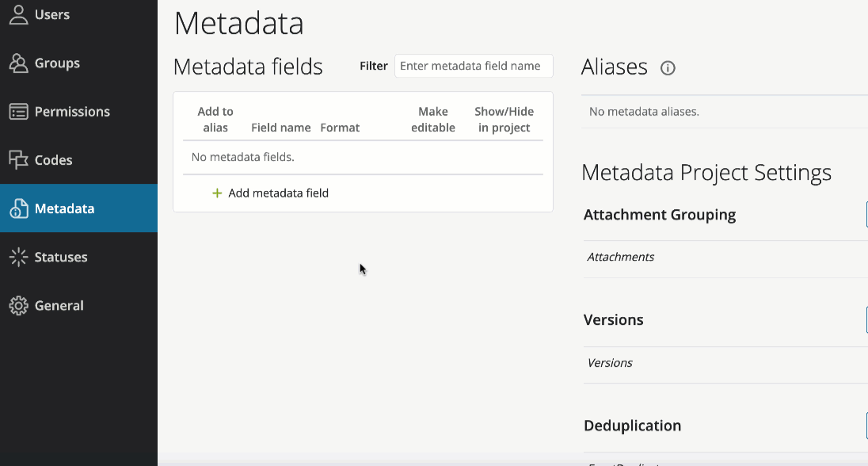Click the Codes sidebar icon
The width and height of the screenshot is (868, 466).
pos(18,160)
